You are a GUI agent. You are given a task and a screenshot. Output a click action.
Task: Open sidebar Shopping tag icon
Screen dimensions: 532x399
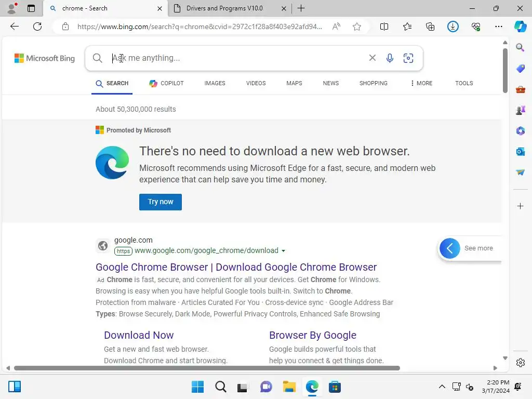tap(520, 69)
